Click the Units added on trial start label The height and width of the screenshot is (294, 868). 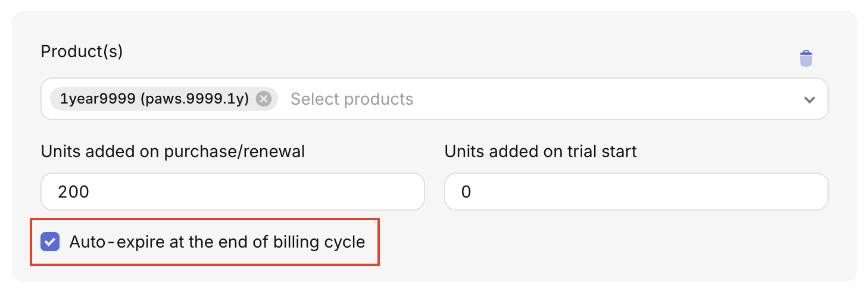coord(540,152)
